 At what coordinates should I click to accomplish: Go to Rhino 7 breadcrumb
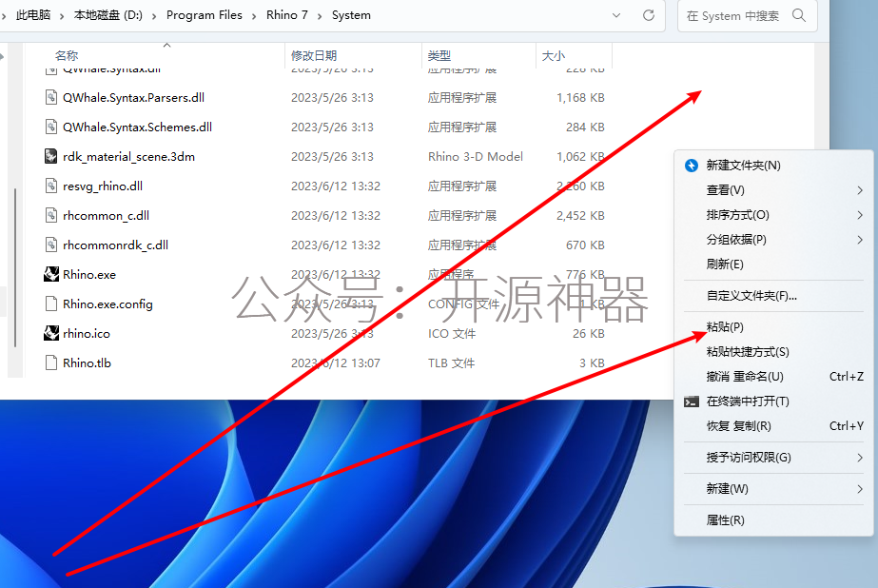287,15
